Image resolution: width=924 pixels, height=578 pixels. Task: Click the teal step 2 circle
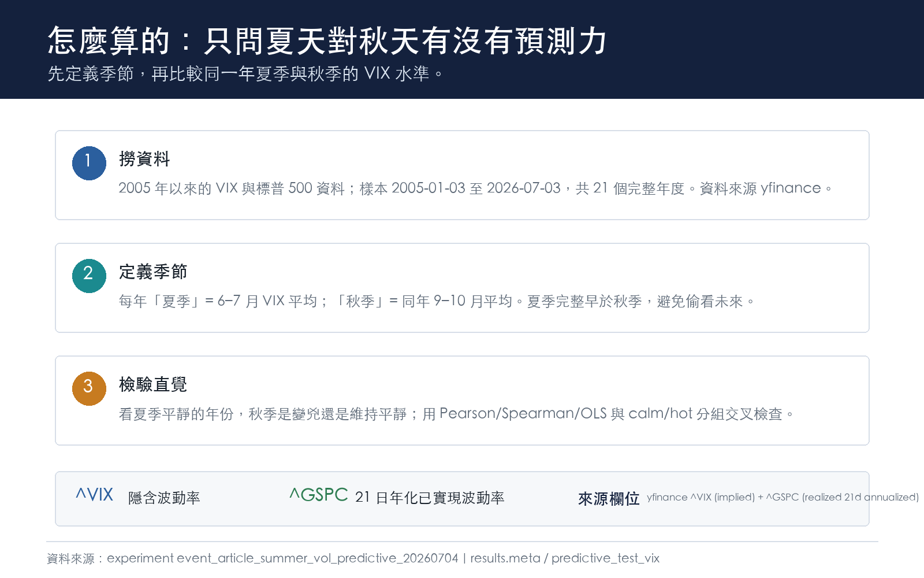pyautogui.click(x=89, y=276)
